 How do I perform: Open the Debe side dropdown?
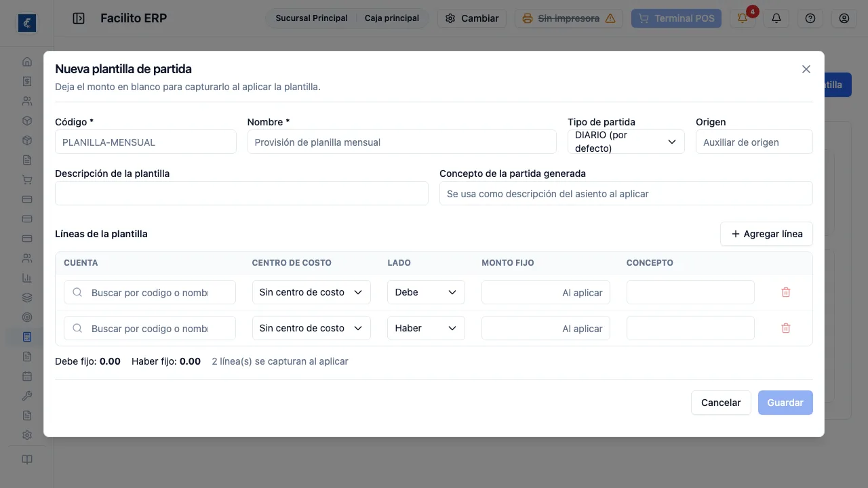(426, 292)
